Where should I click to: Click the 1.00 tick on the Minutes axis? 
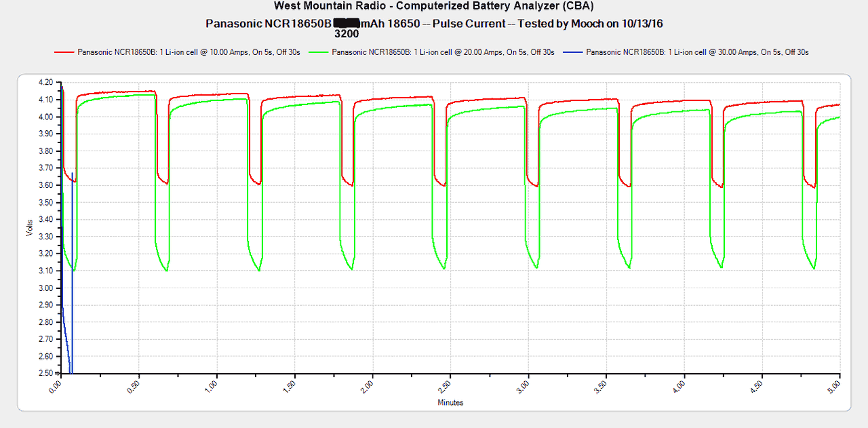tap(213, 386)
